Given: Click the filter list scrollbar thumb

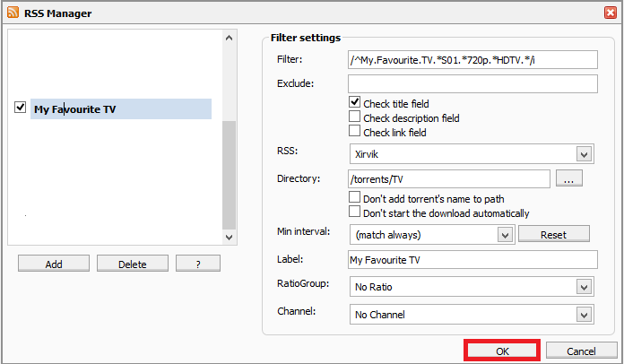Looking at the screenshot, I should coord(229,175).
